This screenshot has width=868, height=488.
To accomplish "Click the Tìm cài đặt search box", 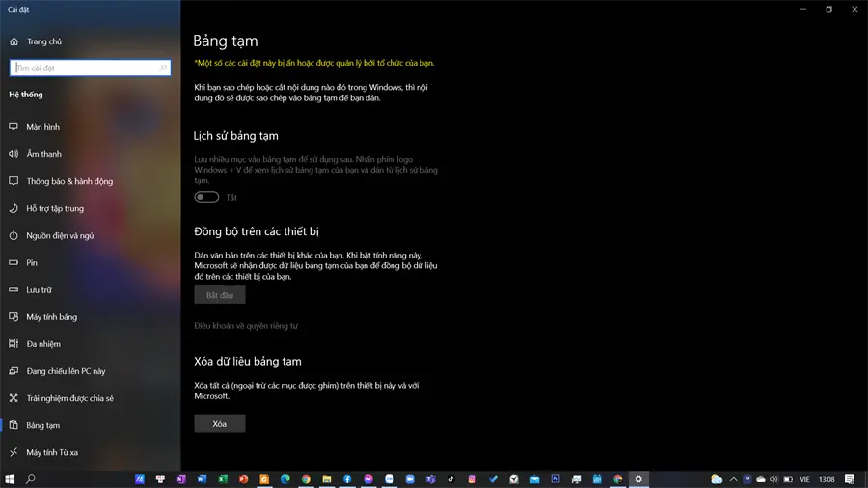I will click(91, 68).
